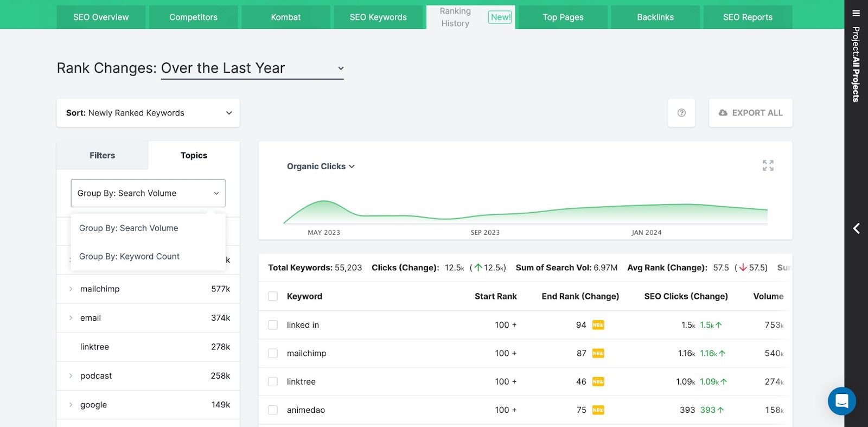This screenshot has height=427, width=868.
Task: Switch to the Competitors tab
Action: pyautogui.click(x=193, y=17)
